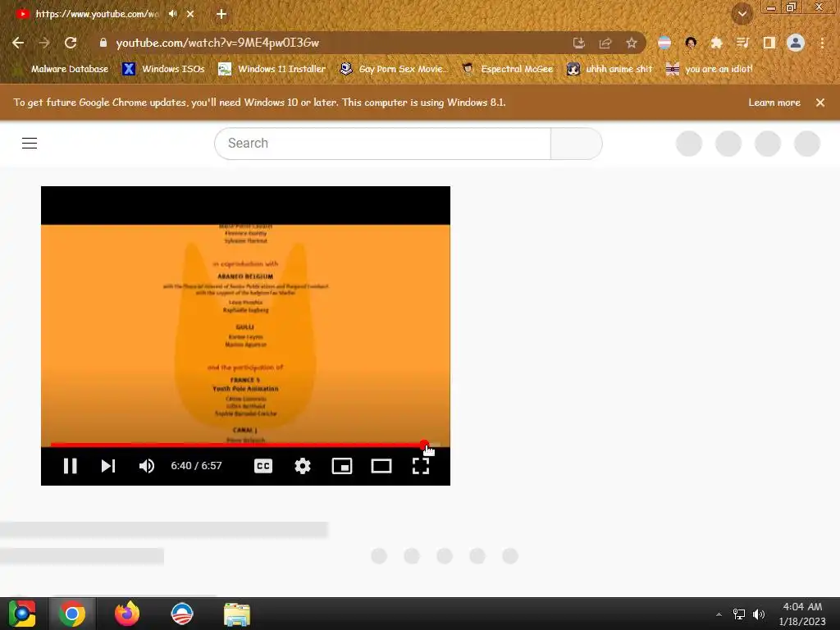Viewport: 840px width, 630px height.
Task: Open the Obama-logo taskbar app
Action: click(181, 614)
